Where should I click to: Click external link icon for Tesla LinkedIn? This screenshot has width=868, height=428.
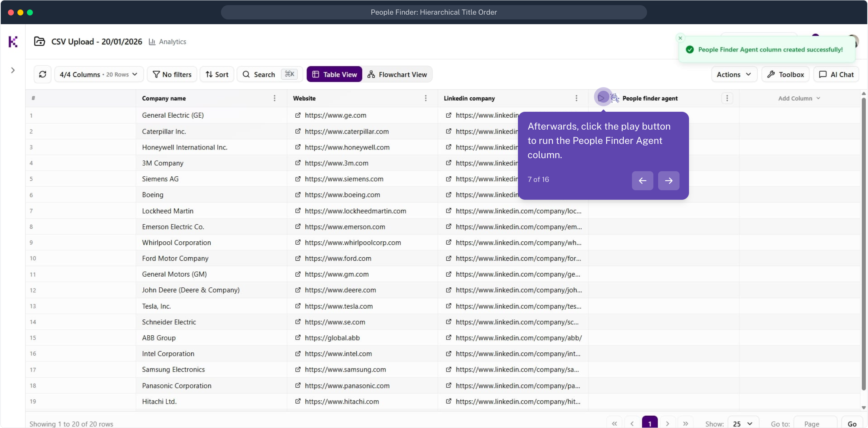(x=449, y=306)
